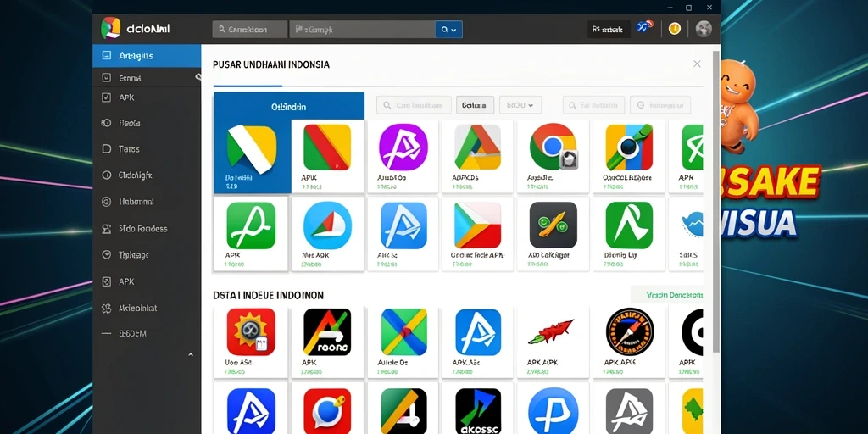Open the blue-and-red translate icon with badge
Screen dimensions: 868x434
coord(645,27)
